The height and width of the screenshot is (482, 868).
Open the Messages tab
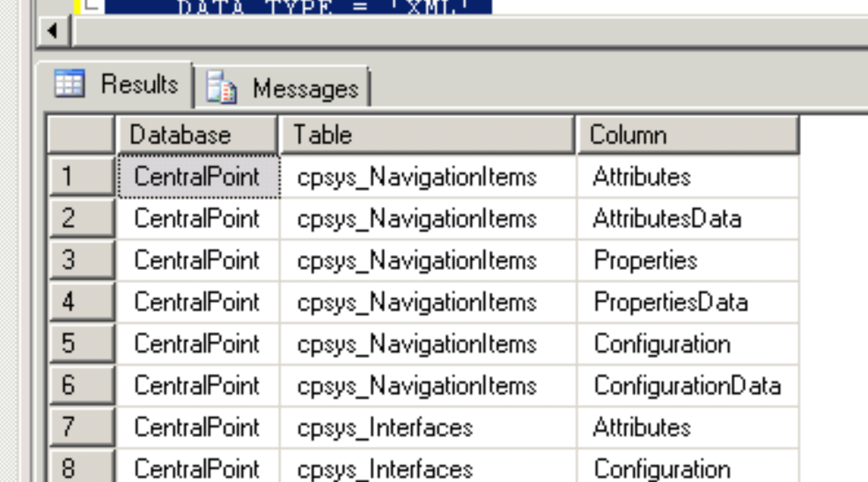pyautogui.click(x=281, y=87)
